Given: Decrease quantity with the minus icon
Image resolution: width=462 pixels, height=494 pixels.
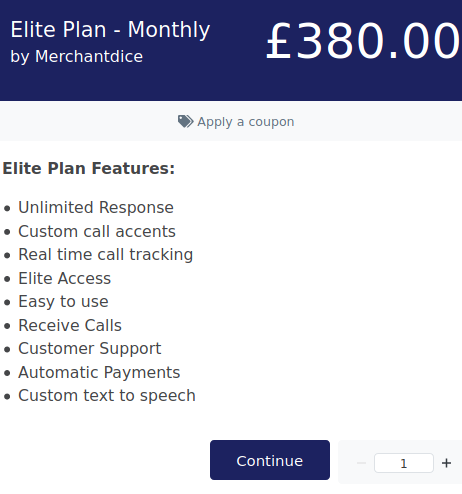Looking at the screenshot, I should (361, 463).
